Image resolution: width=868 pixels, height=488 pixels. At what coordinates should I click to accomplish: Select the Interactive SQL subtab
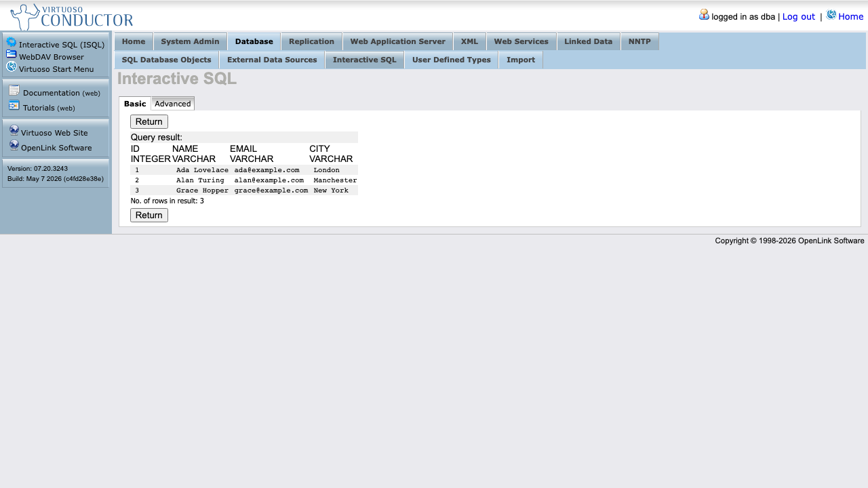365,60
